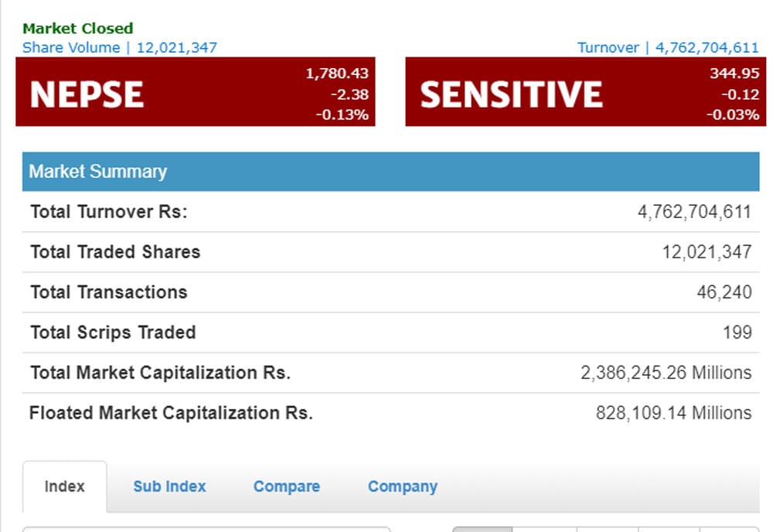Click the Turnover link at top right

(x=668, y=47)
